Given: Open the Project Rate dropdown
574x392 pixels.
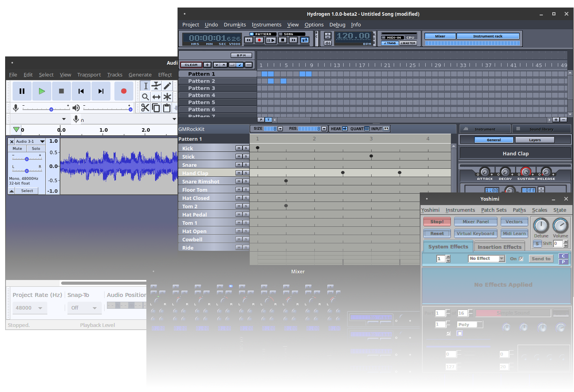Looking at the screenshot, I should [30, 308].
